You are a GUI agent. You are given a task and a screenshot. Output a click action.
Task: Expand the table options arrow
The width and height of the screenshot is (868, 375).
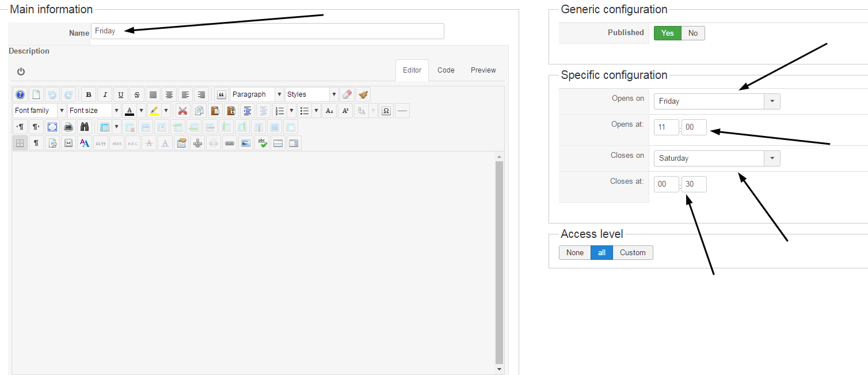tap(116, 127)
